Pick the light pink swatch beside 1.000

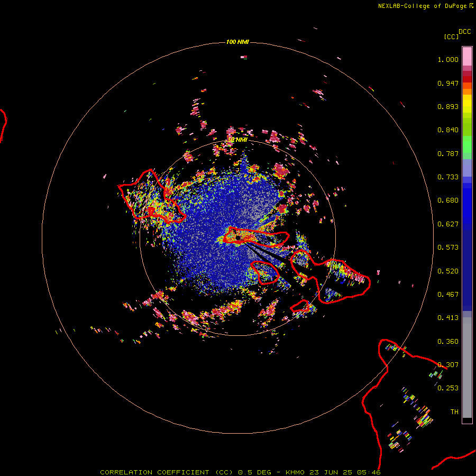[x=467, y=57]
